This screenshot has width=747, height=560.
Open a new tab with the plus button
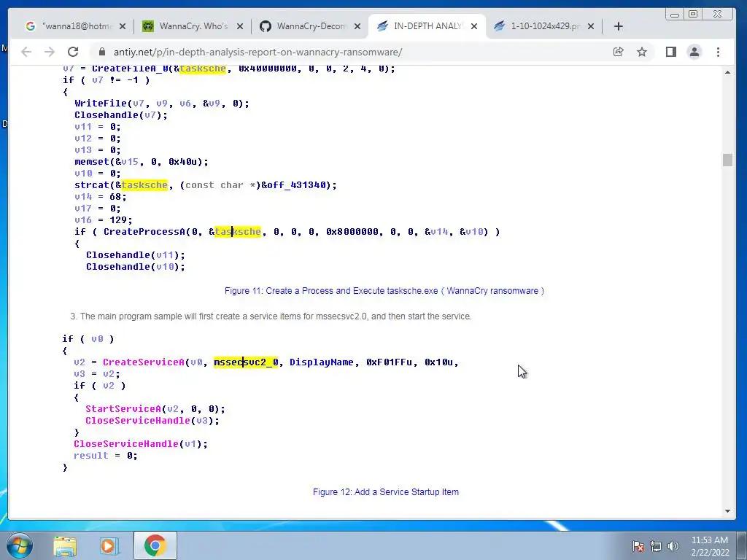coord(619,26)
